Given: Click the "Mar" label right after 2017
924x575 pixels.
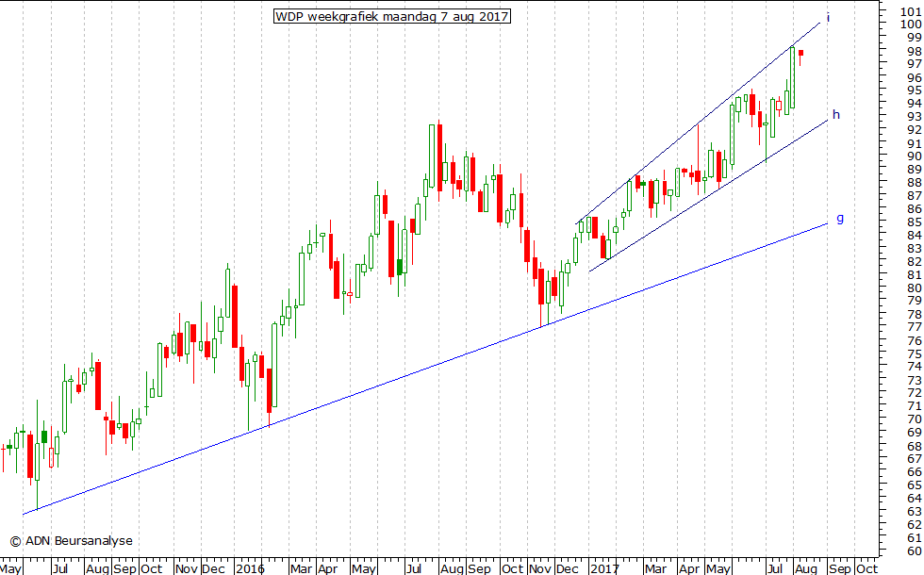Looking at the screenshot, I should click(655, 568).
